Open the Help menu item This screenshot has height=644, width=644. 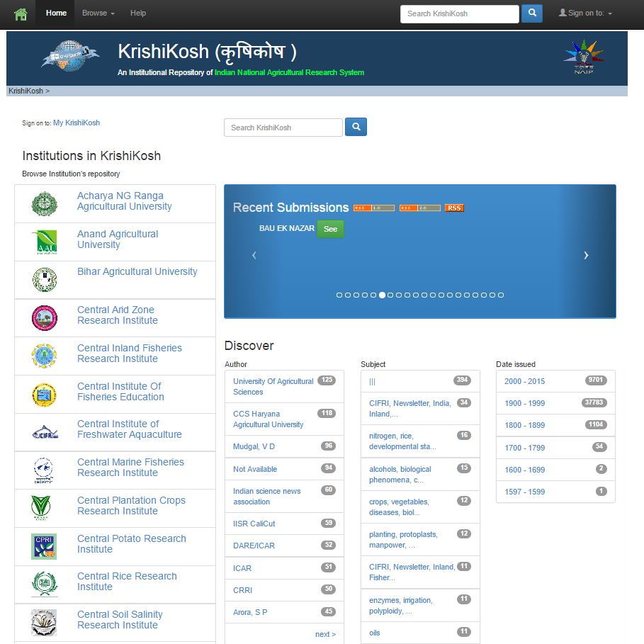point(138,13)
